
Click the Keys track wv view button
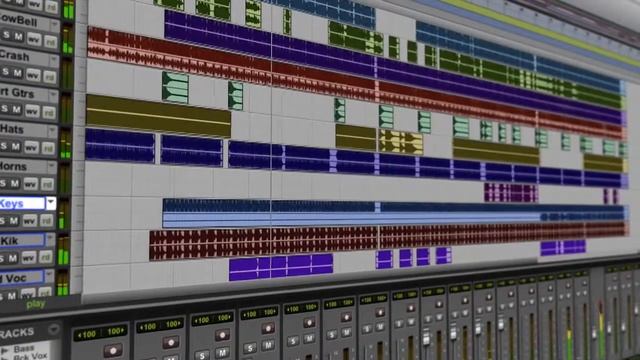(30, 221)
